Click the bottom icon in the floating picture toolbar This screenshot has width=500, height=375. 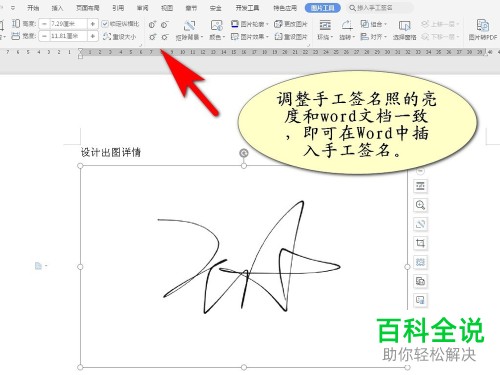420,300
